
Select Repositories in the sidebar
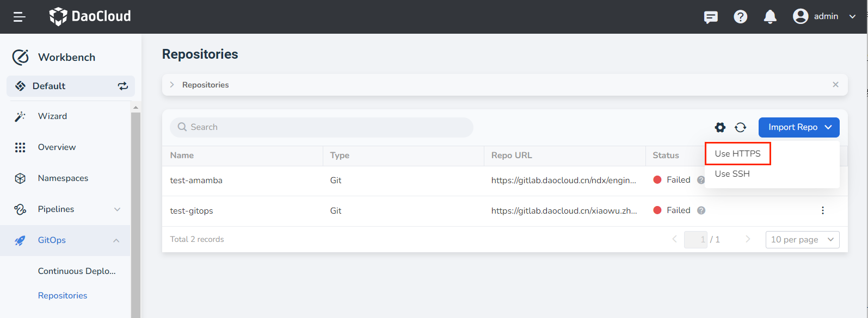click(x=63, y=296)
